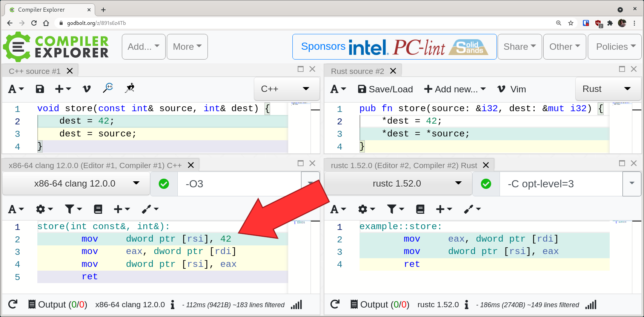Open the C++ language dropdown
The height and width of the screenshot is (317, 644).
point(286,89)
